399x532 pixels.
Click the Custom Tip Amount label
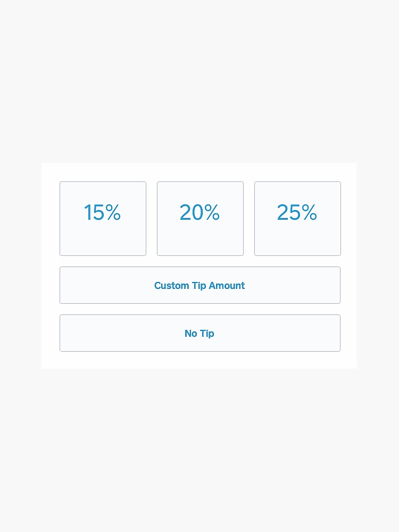click(x=199, y=286)
